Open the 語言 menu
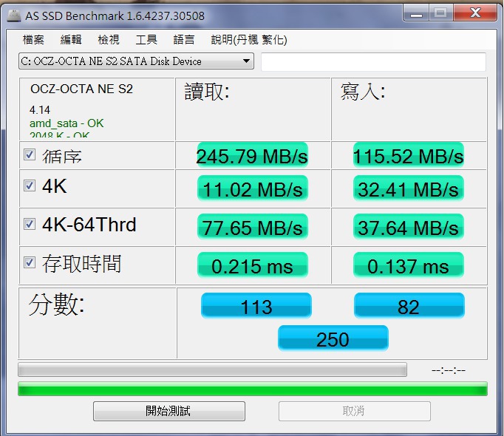This screenshot has width=504, height=436. [x=184, y=40]
